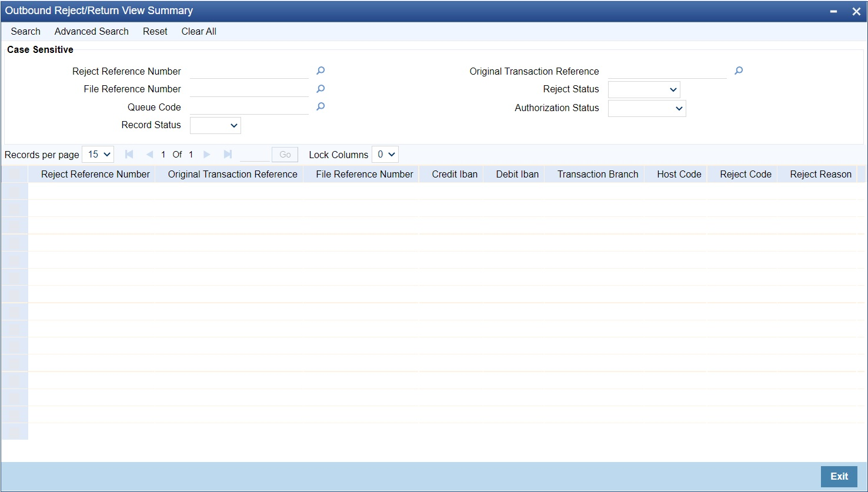Open lookup for Reject Reference Number

click(321, 71)
